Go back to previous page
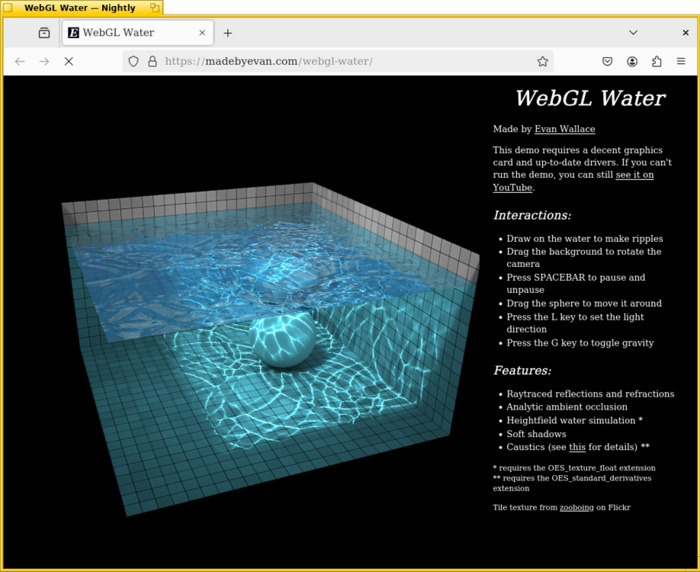Viewport: 700px width, 572px height. 20,61
